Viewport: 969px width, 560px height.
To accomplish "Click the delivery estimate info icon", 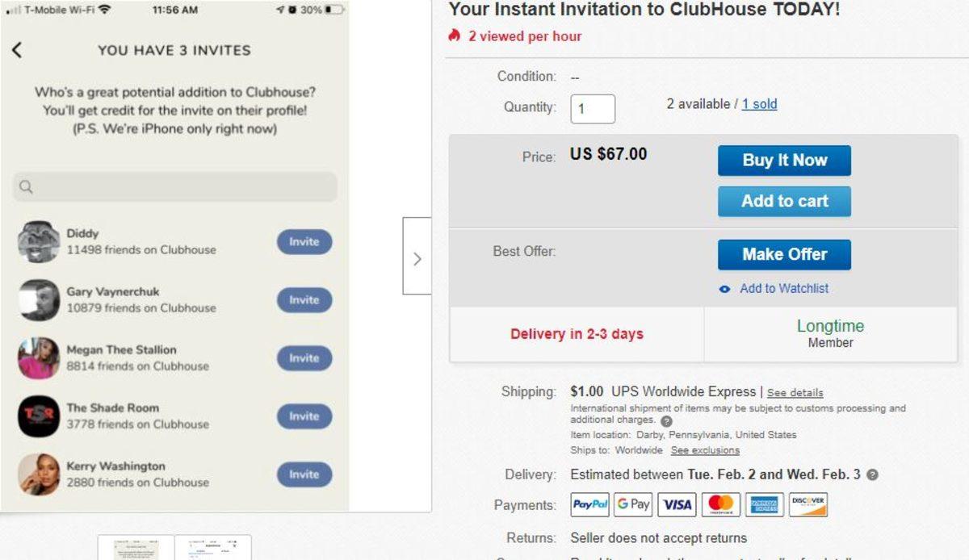I will tap(872, 474).
